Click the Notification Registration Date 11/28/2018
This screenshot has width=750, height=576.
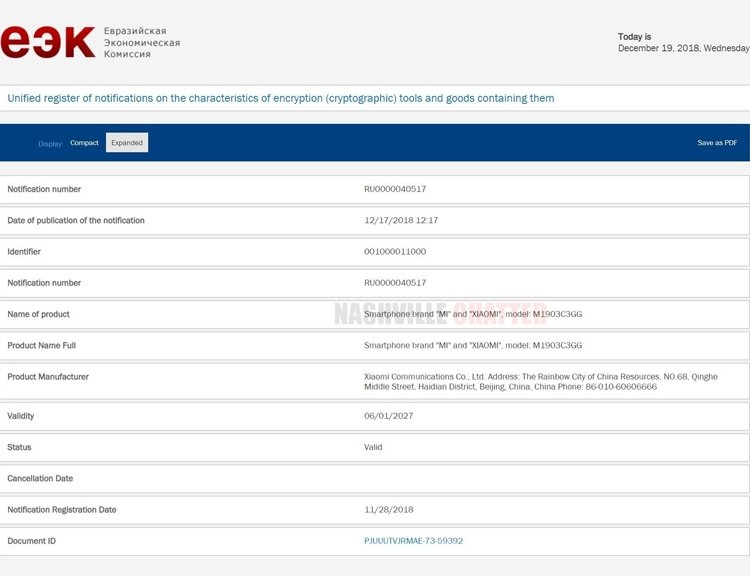[x=388, y=510]
